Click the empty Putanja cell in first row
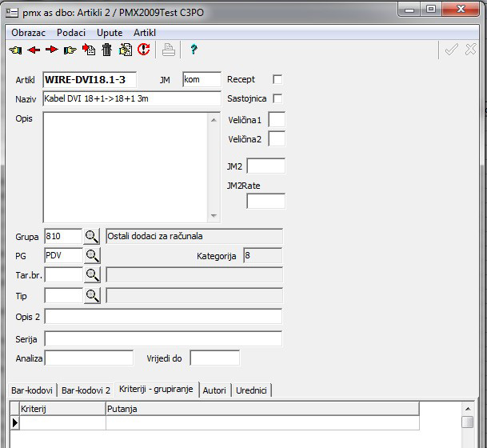Screen dimensions: 487x448 pos(262,423)
